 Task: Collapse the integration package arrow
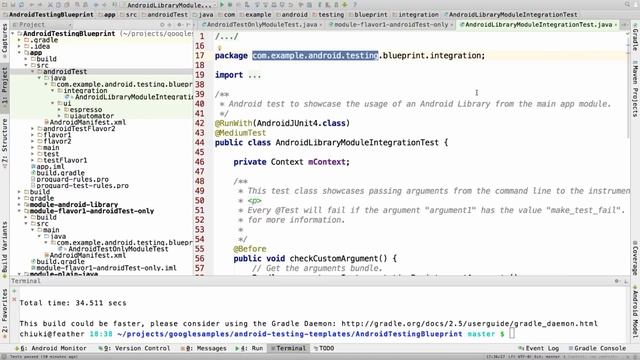click(53, 91)
